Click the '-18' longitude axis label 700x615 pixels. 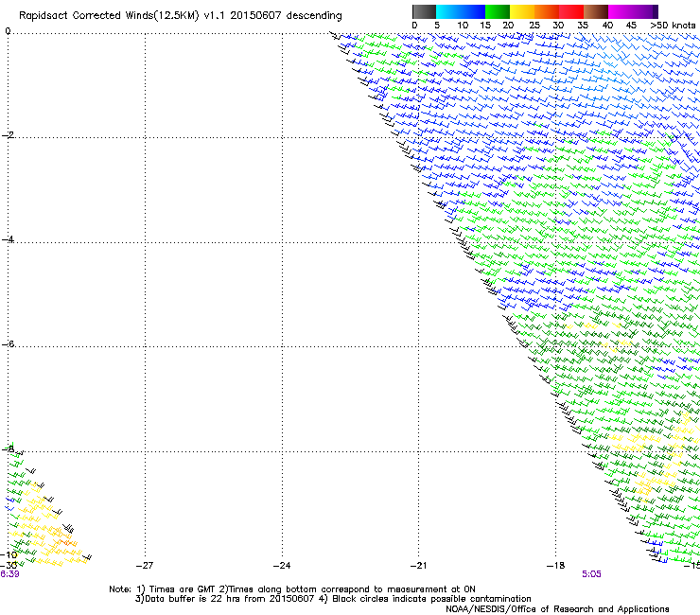(555, 566)
